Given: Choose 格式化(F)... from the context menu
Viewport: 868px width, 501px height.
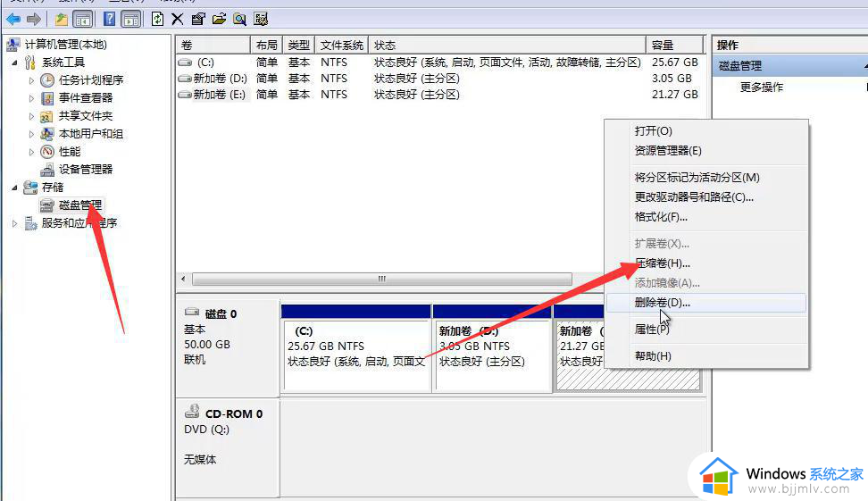Looking at the screenshot, I should click(706, 217).
